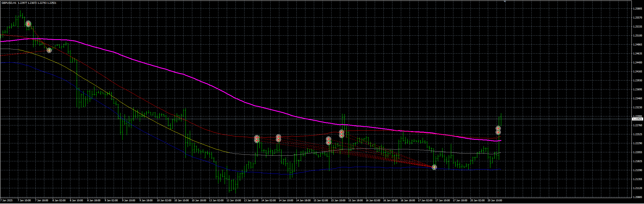Image resolution: width=644 pixels, height=204 pixels.
Task: Click the 1.20885 price scale label
Action: pyautogui.click(x=637, y=197)
